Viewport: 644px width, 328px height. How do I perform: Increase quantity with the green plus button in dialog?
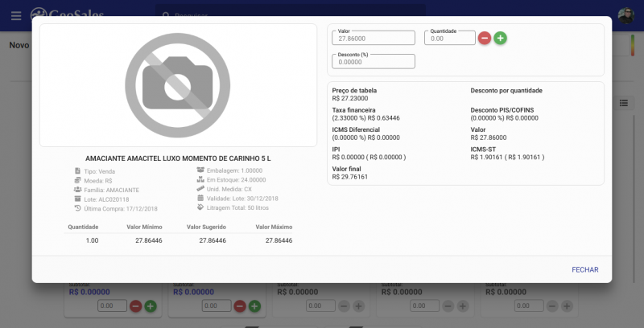point(500,38)
